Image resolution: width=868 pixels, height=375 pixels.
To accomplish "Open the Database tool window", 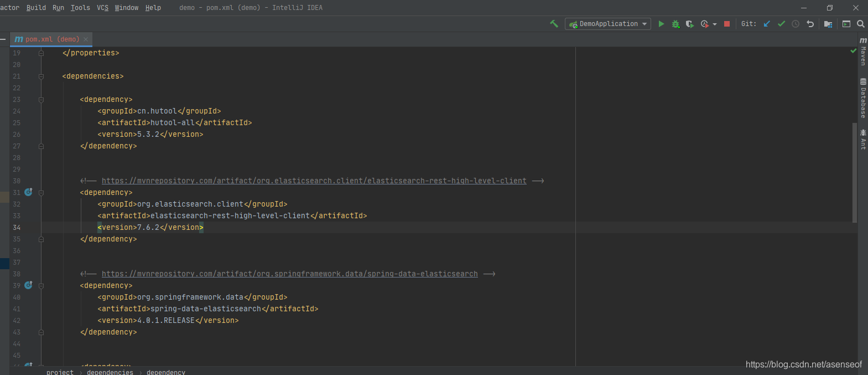I will 863,98.
